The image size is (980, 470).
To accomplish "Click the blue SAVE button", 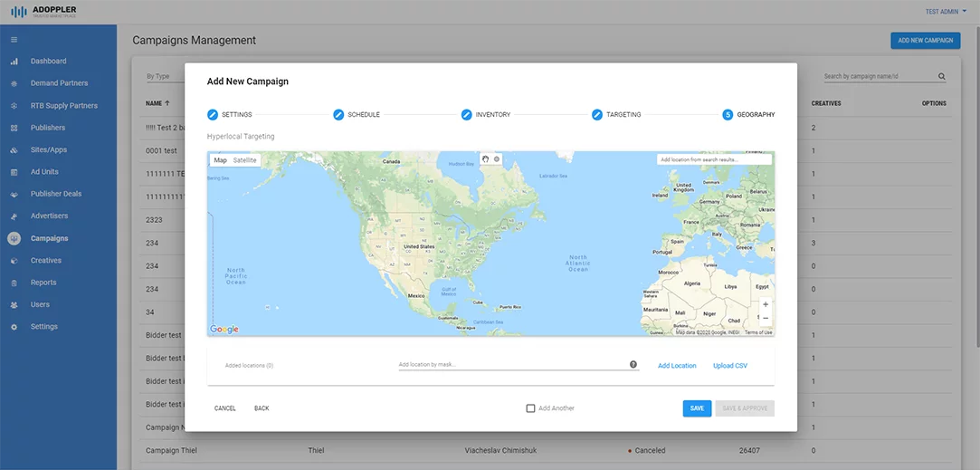I will tap(697, 408).
